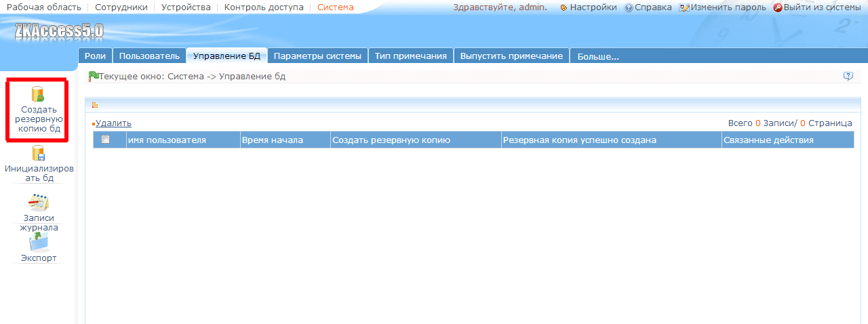Image resolution: width=868 pixels, height=324 pixels.
Task: Click Выйти из системы to log out
Action: pyautogui.click(x=817, y=7)
